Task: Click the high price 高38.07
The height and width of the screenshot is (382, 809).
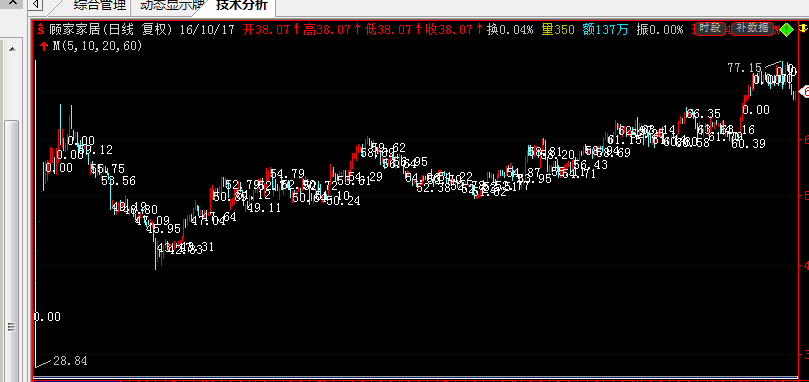Action: pos(327,29)
